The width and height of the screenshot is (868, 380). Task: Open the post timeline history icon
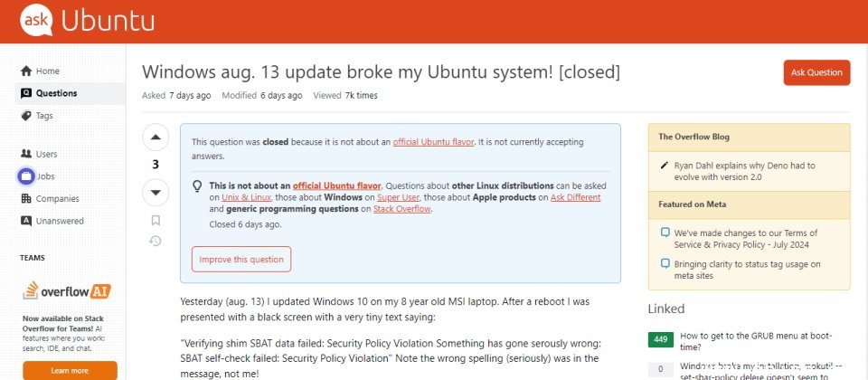(156, 241)
